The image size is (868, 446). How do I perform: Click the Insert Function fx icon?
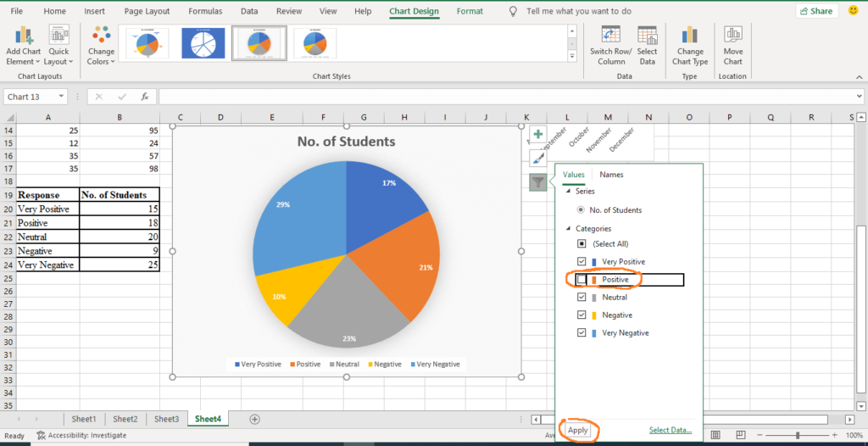(x=144, y=97)
